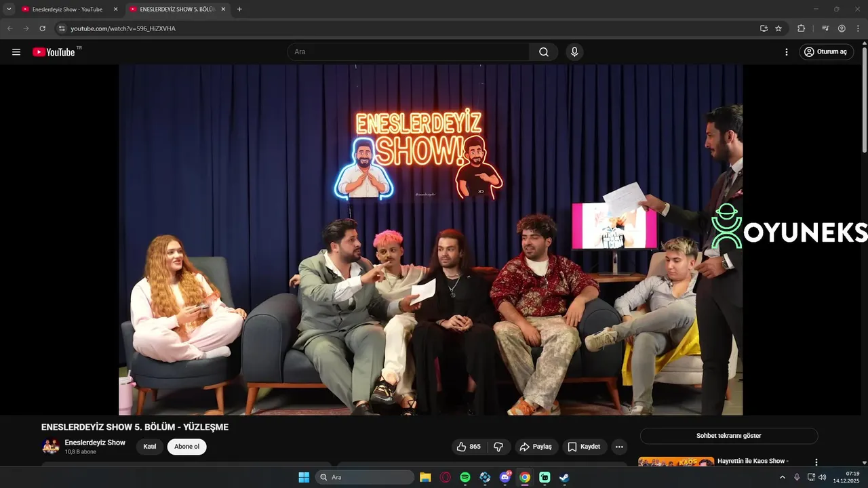868x488 pixels.
Task: Save the video with Kaydet
Action: pos(584,447)
